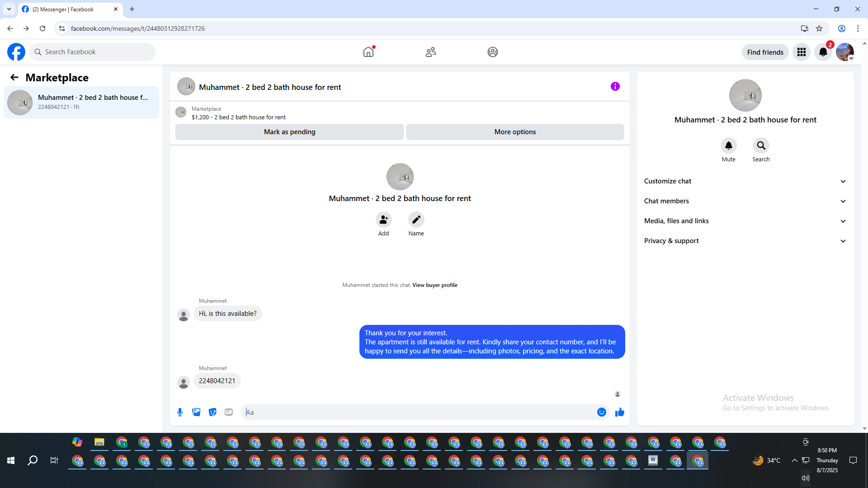Open the Groups icon in the top navigation
Viewport: 868px width, 488px height.
[493, 52]
